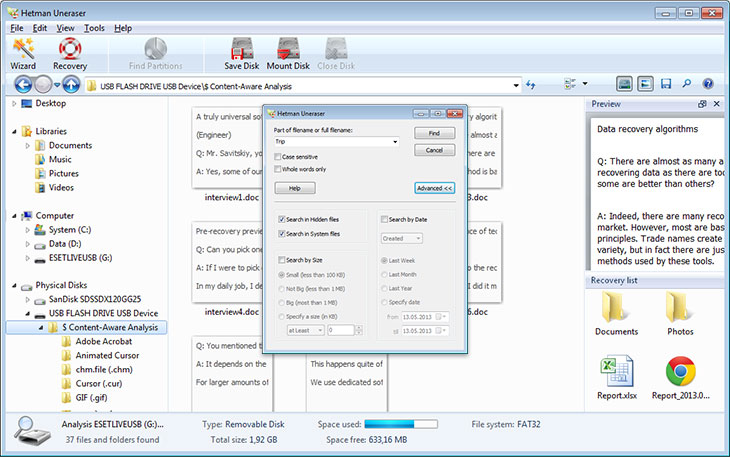Collapse options with the Advanced << button
730x457 pixels.
point(434,188)
